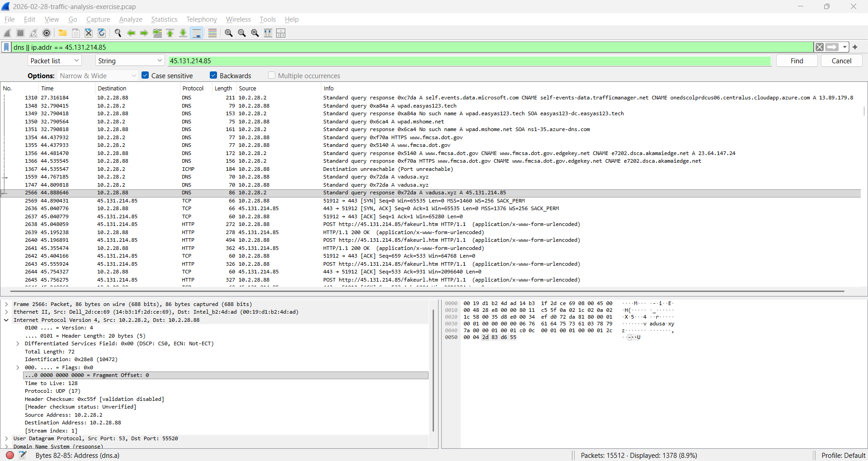Click the Go to specified packet icon
Viewport: 868px width, 461px height.
click(157, 33)
